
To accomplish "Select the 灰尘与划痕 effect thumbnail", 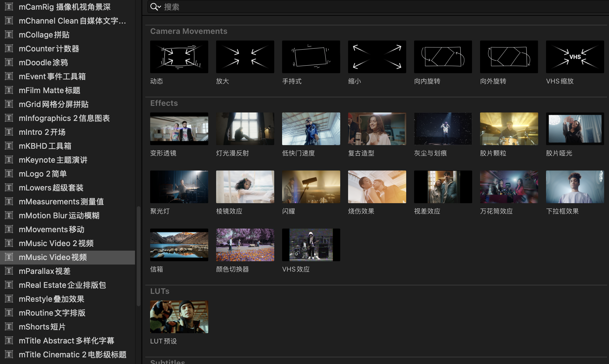I will point(443,129).
